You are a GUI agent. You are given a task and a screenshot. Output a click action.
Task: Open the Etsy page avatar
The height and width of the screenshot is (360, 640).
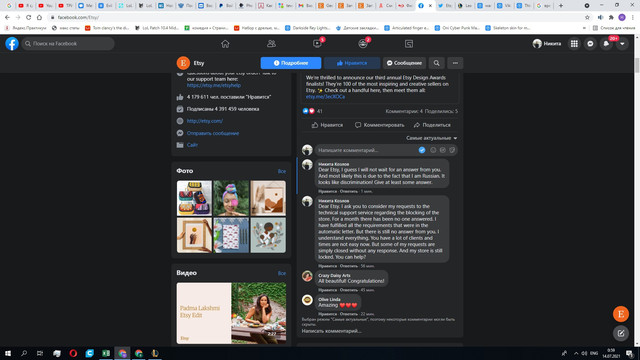(x=183, y=63)
